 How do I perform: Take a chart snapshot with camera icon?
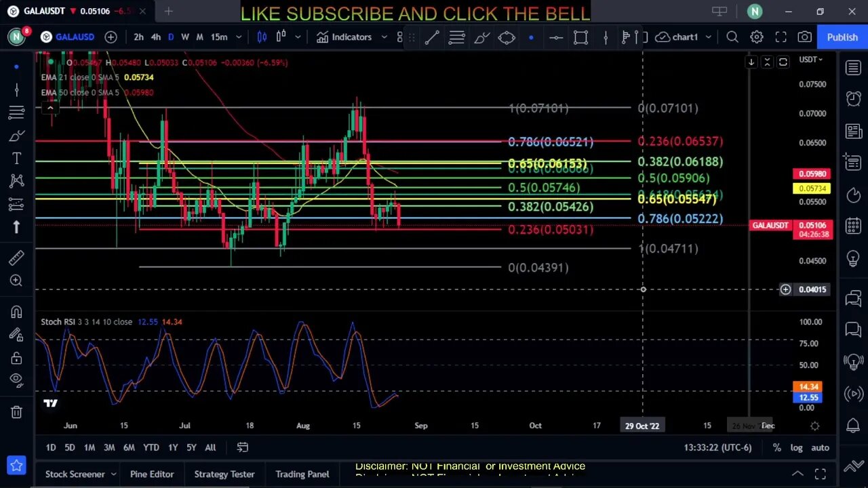click(x=805, y=37)
